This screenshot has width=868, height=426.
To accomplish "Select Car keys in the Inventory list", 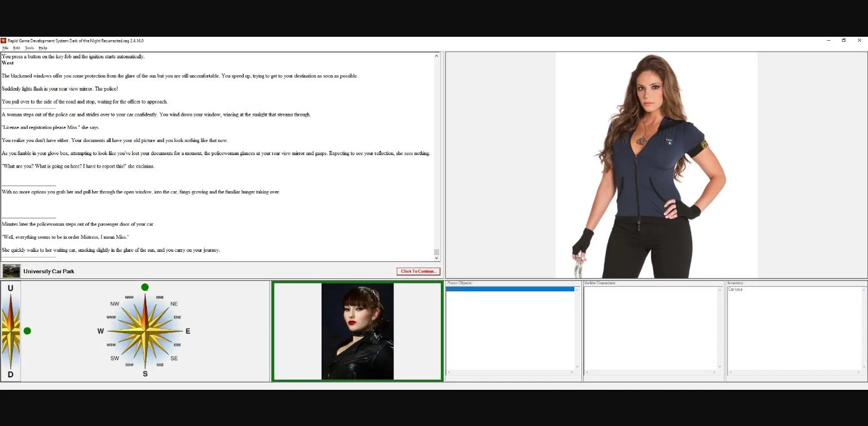I will (736, 290).
